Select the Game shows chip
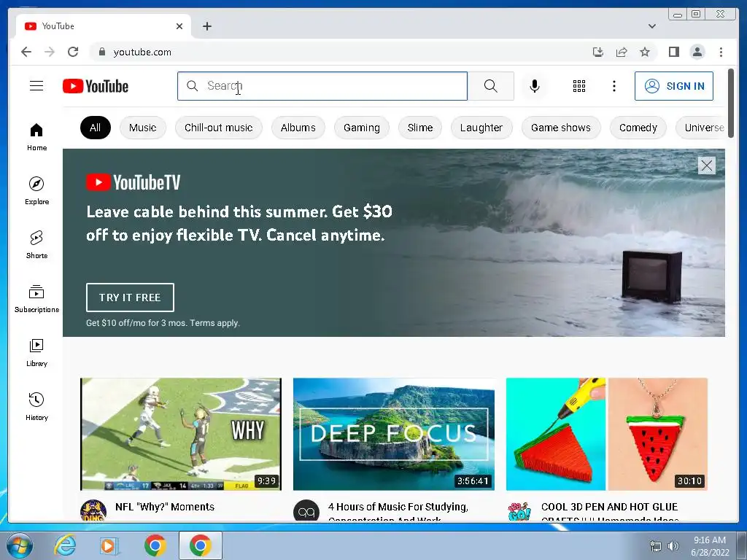Image resolution: width=747 pixels, height=560 pixels. point(561,128)
